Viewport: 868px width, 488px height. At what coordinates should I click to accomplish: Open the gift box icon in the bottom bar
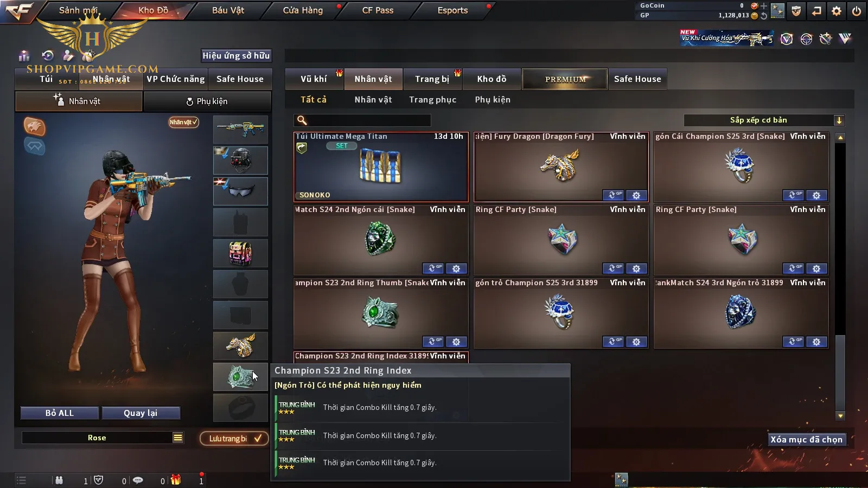coord(176,480)
